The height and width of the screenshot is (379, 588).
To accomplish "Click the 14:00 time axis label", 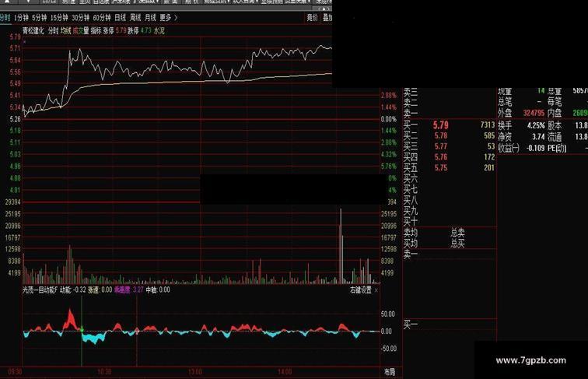I will tap(285, 372).
